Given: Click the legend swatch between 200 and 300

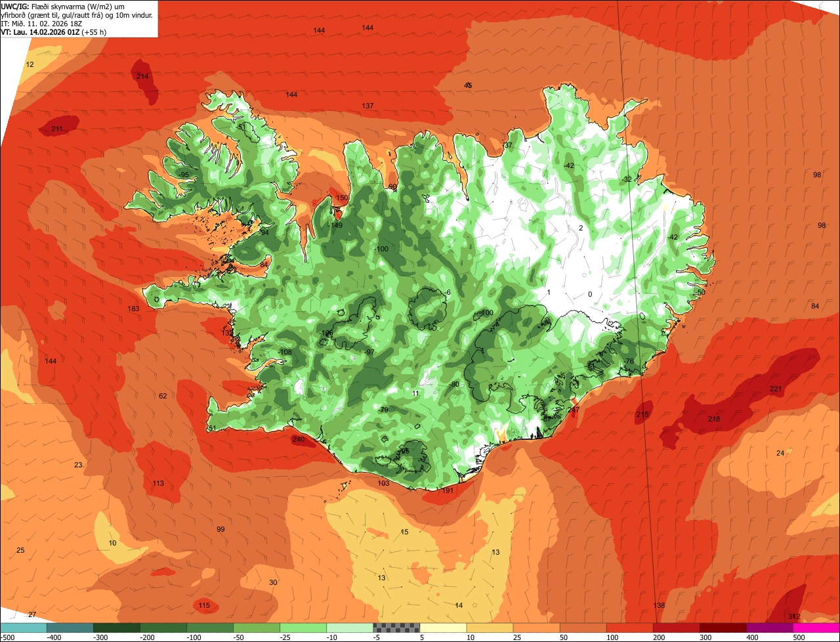Looking at the screenshot, I should click(x=676, y=627).
